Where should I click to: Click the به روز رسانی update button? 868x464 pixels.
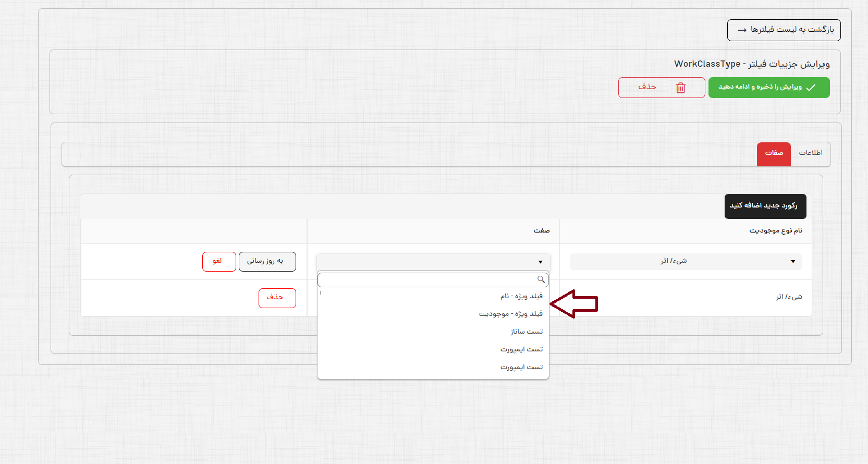267,262
